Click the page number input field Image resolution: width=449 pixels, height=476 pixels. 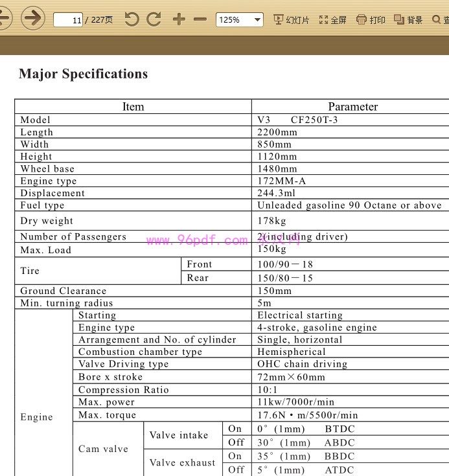(x=68, y=20)
